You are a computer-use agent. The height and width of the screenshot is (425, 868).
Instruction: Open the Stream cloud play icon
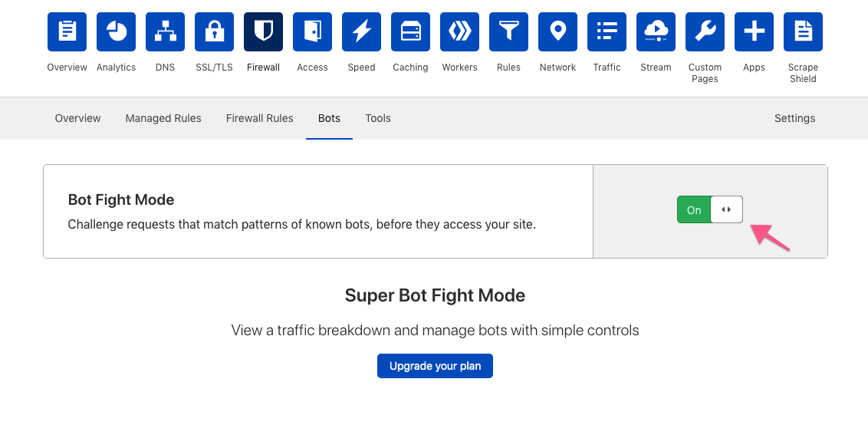[656, 31]
